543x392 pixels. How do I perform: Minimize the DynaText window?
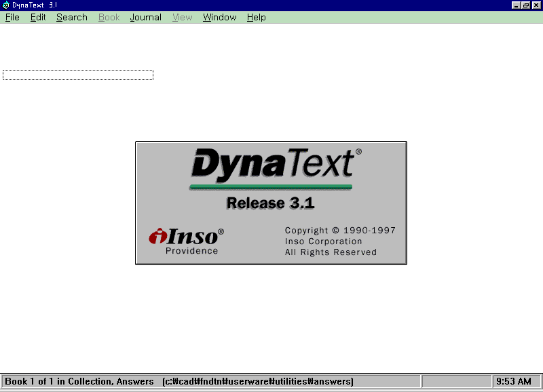516,5
